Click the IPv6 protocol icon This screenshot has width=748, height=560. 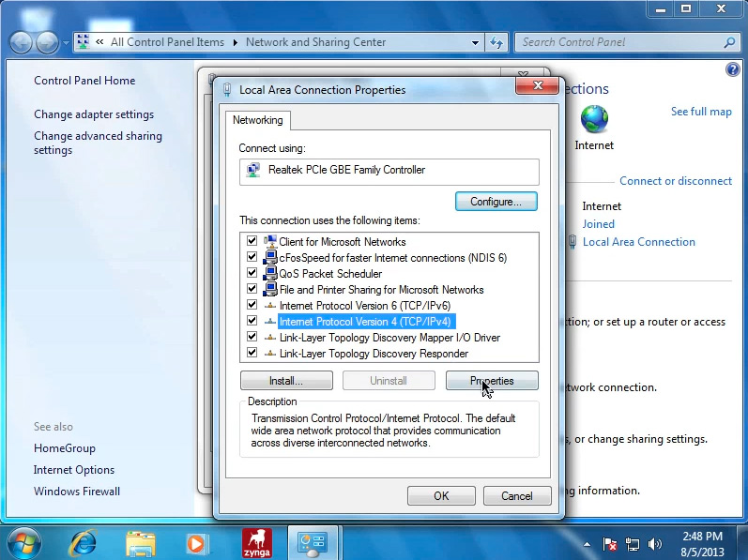click(x=270, y=305)
